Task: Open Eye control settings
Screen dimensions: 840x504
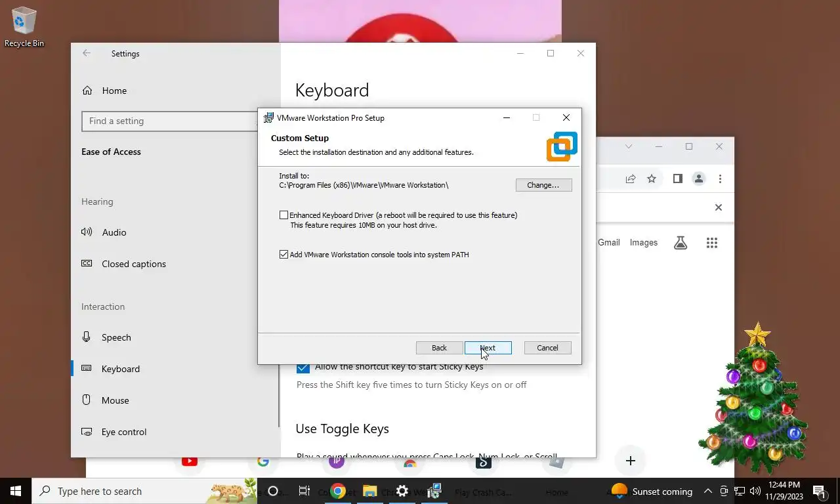Action: pyautogui.click(x=124, y=432)
